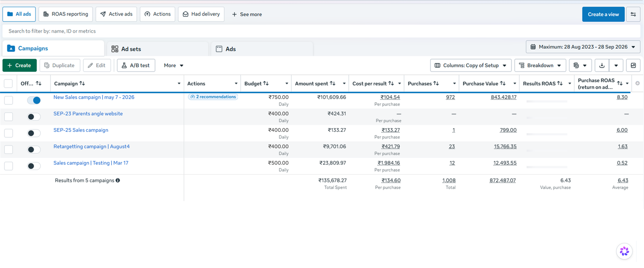Click the plus icon to add a column
Image resolution: width=644 pixels, height=268 pixels.
click(x=638, y=83)
